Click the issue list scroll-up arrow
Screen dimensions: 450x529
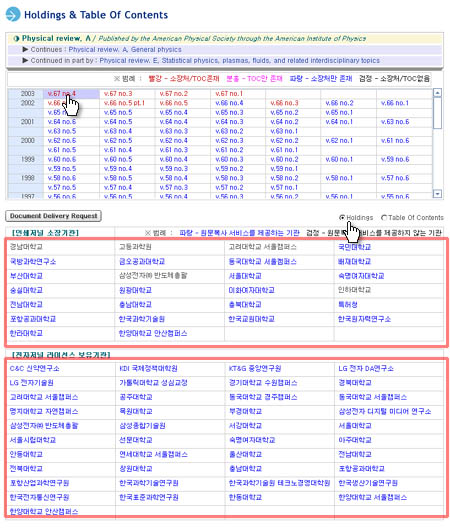point(437,92)
